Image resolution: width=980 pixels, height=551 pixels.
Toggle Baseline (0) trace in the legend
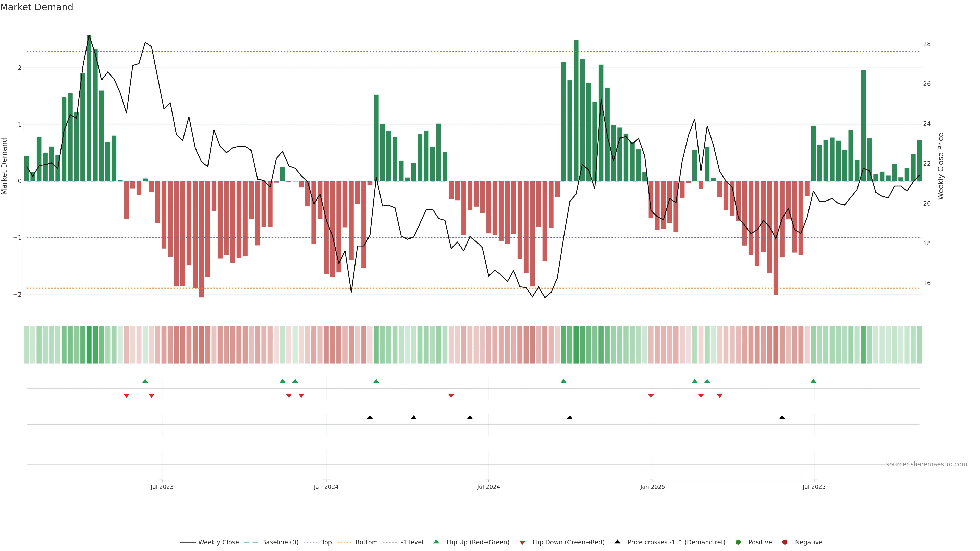tap(280, 542)
